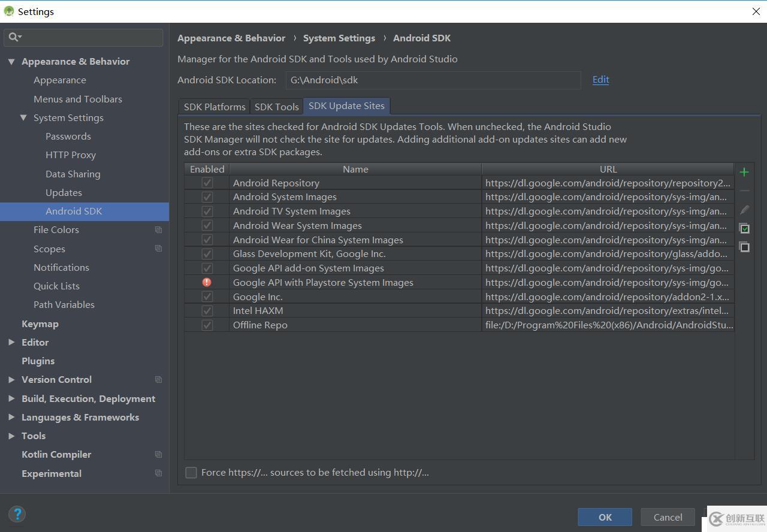Screen dimensions: 767x532
Task: Click the OK button
Action: (x=605, y=517)
